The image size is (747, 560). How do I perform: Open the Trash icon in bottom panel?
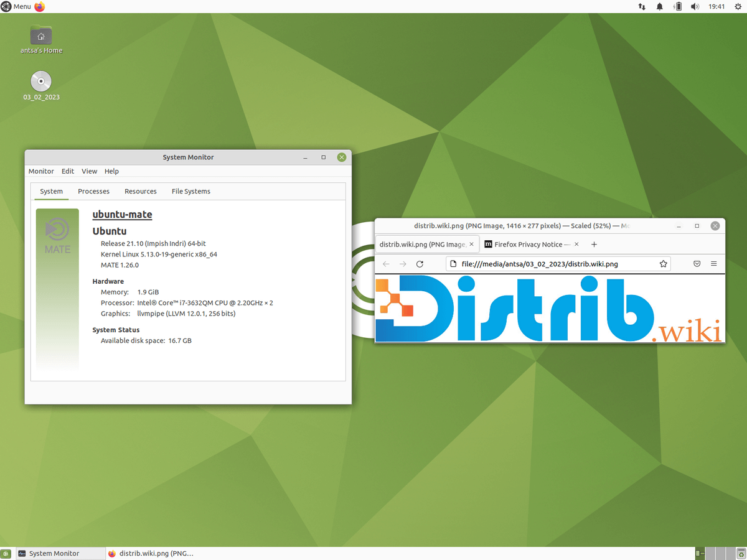[741, 553]
